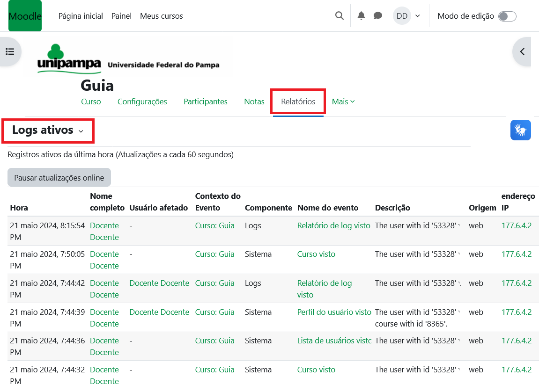Click affected user Docente Docente at 7:44:42
539x392 pixels.
point(159,283)
